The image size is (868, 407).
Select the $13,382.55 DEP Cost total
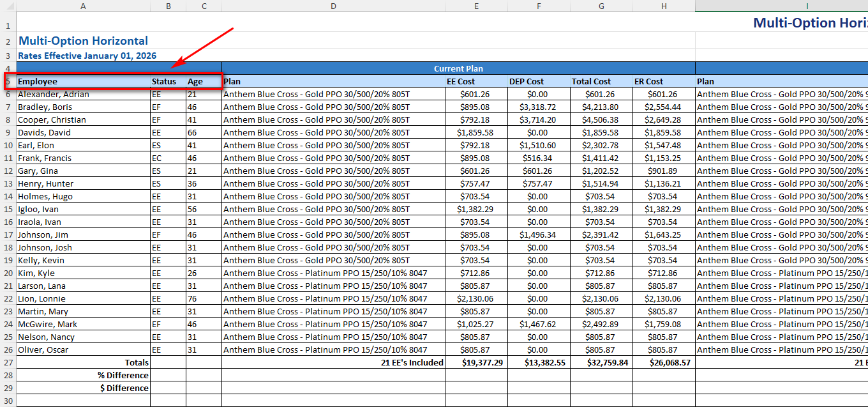[x=539, y=362]
